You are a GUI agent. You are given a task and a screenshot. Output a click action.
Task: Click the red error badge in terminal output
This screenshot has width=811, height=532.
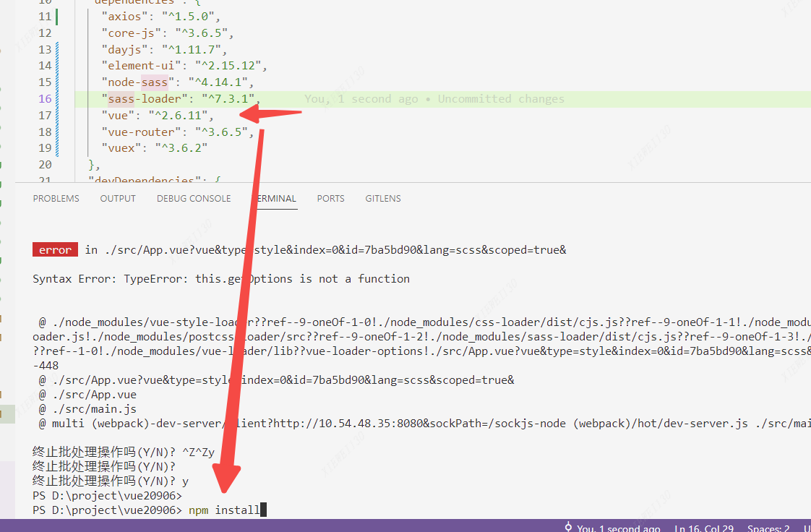54,249
